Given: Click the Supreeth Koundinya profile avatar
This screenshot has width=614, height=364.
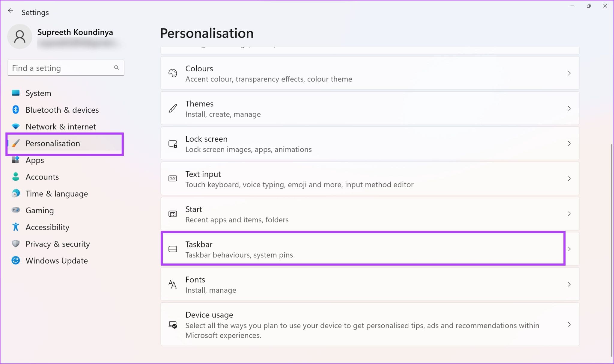Looking at the screenshot, I should point(20,36).
